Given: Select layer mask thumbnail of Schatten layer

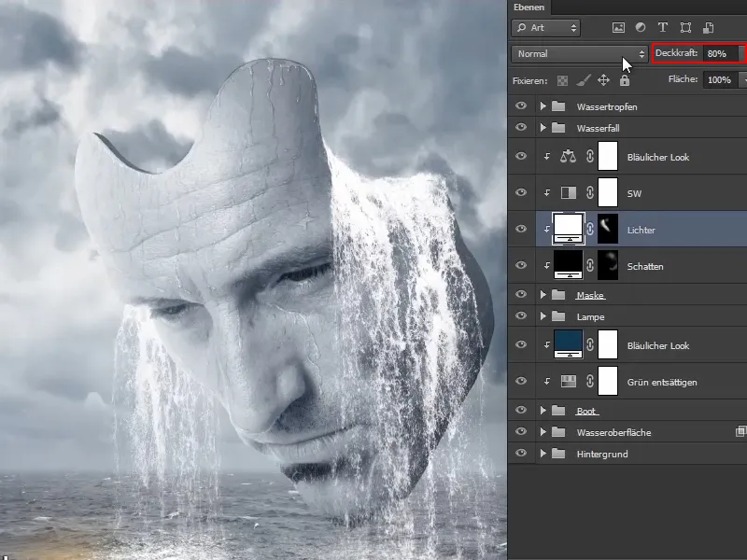Looking at the screenshot, I should 608,265.
